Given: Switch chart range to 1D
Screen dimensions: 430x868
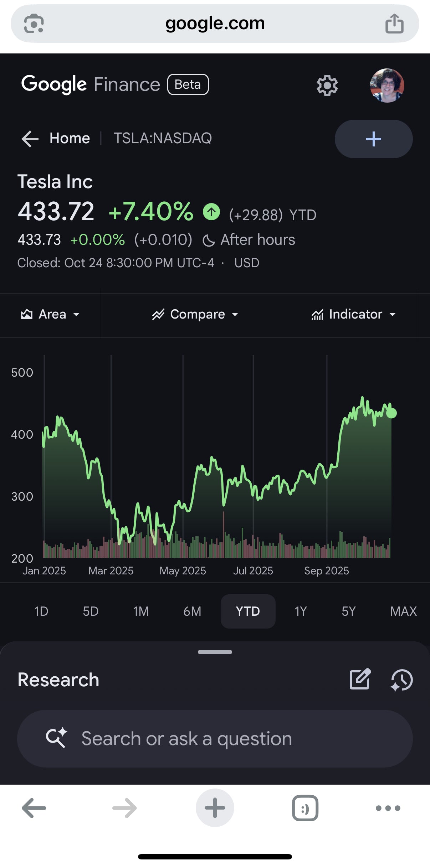Looking at the screenshot, I should tap(41, 611).
